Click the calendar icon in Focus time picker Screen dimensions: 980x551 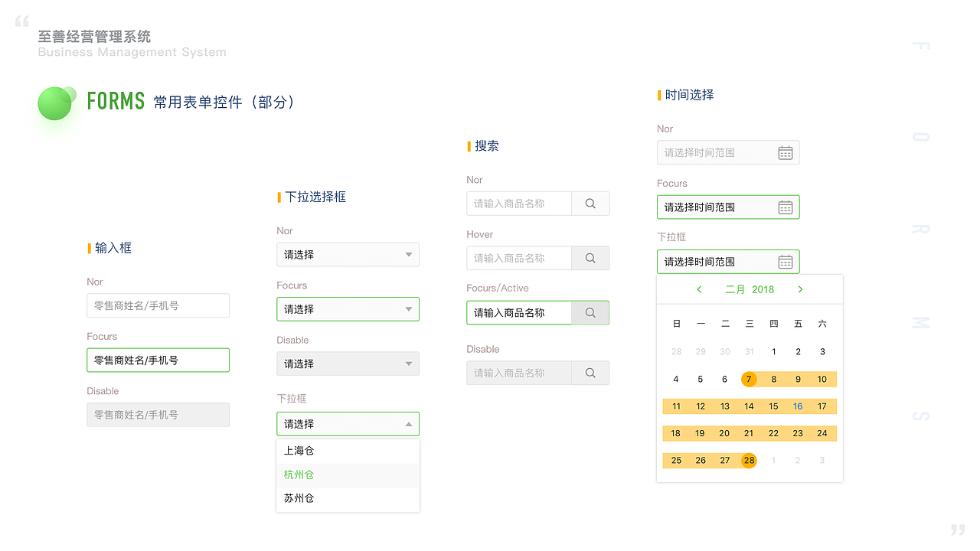click(x=786, y=207)
